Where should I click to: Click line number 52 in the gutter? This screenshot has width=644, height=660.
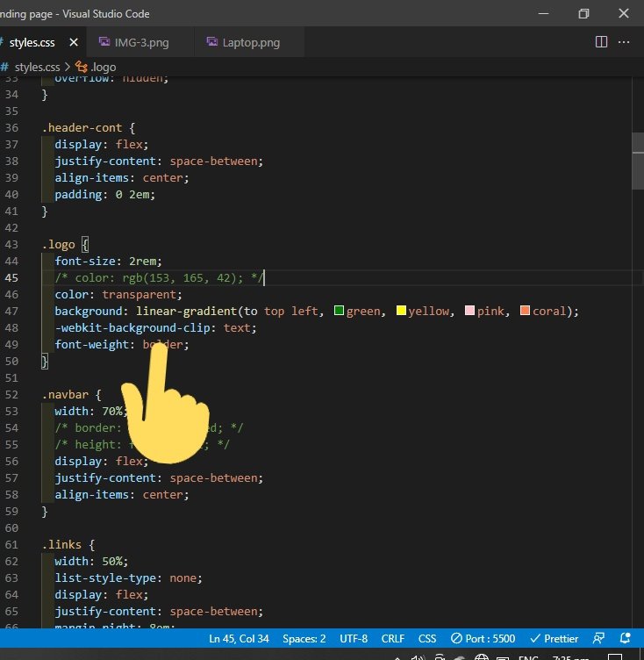coord(11,394)
